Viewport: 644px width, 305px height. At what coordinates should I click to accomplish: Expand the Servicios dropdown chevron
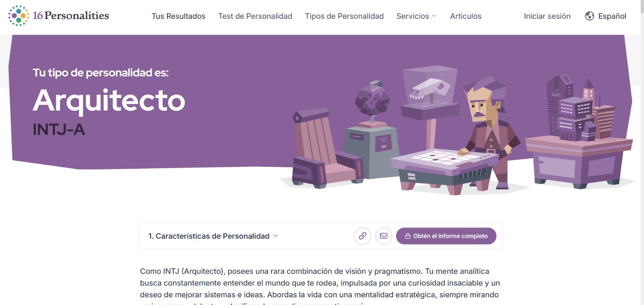[x=434, y=16]
